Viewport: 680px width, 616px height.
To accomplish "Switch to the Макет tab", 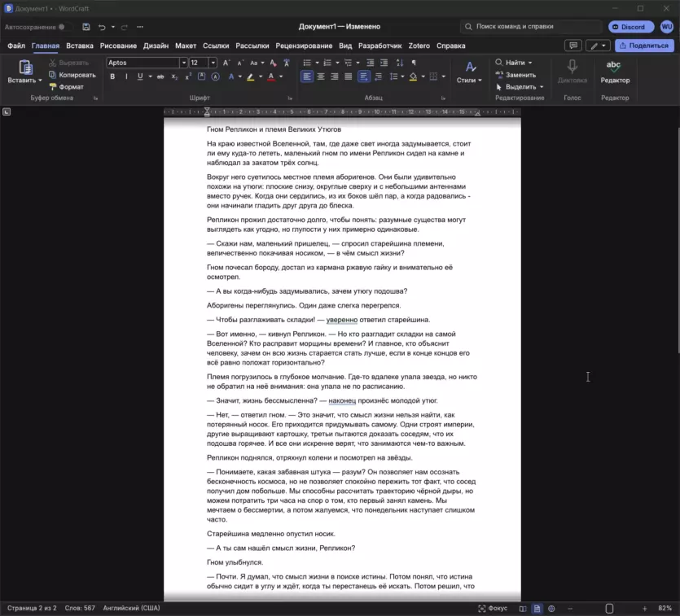I will tap(186, 46).
